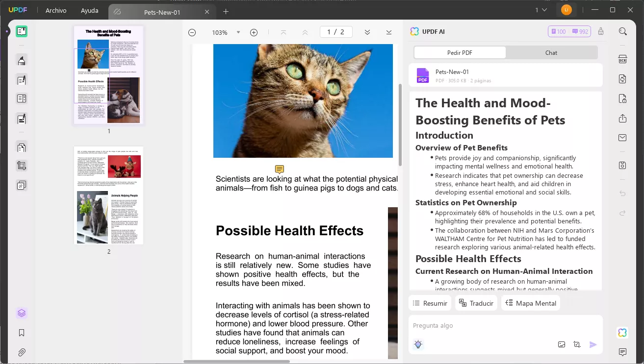Open the Crop Pages tool

[x=22, y=166]
